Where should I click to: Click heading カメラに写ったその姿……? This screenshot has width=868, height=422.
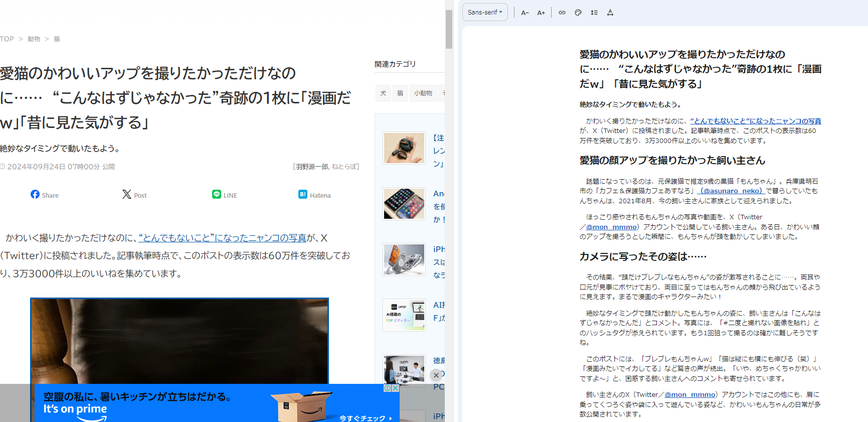(643, 256)
